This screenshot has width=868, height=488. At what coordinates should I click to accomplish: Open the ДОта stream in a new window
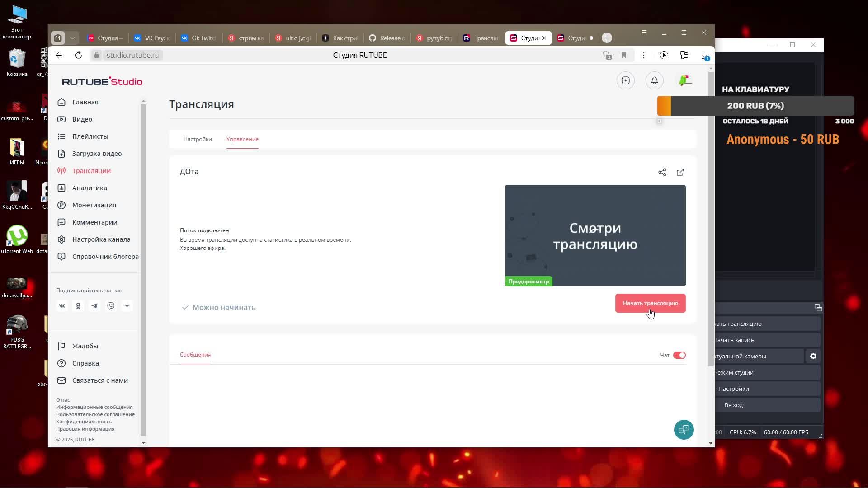click(x=680, y=172)
